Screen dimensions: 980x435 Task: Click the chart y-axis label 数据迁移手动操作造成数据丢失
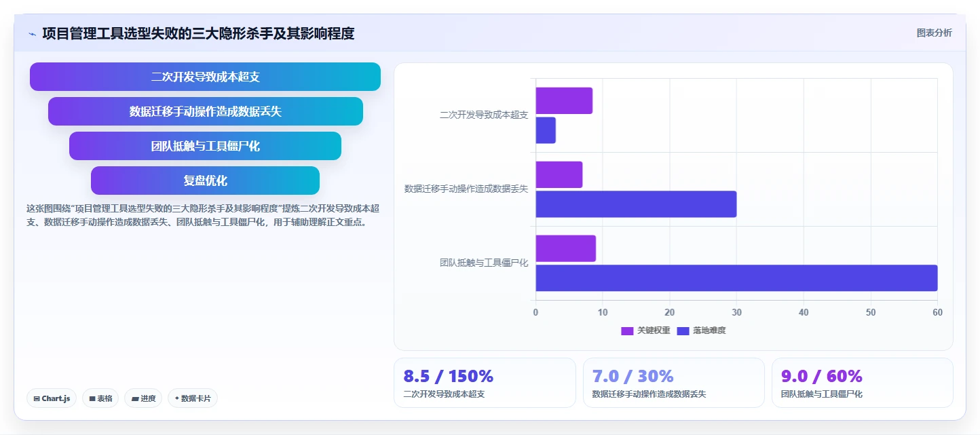466,189
